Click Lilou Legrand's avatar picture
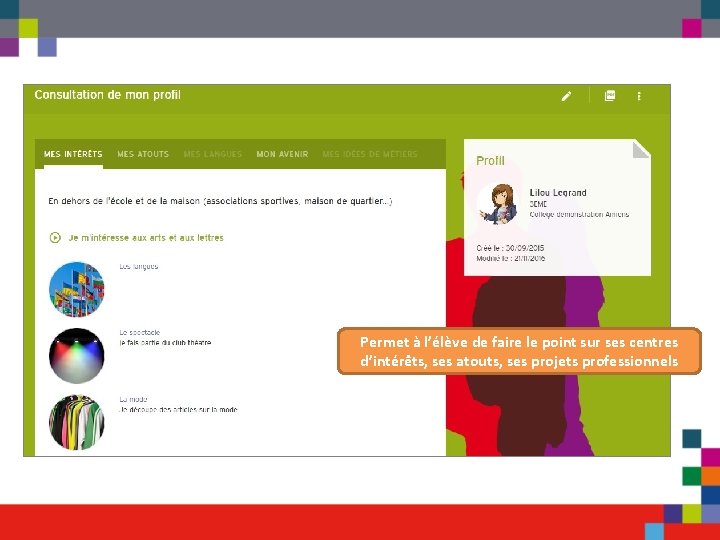 pos(500,204)
